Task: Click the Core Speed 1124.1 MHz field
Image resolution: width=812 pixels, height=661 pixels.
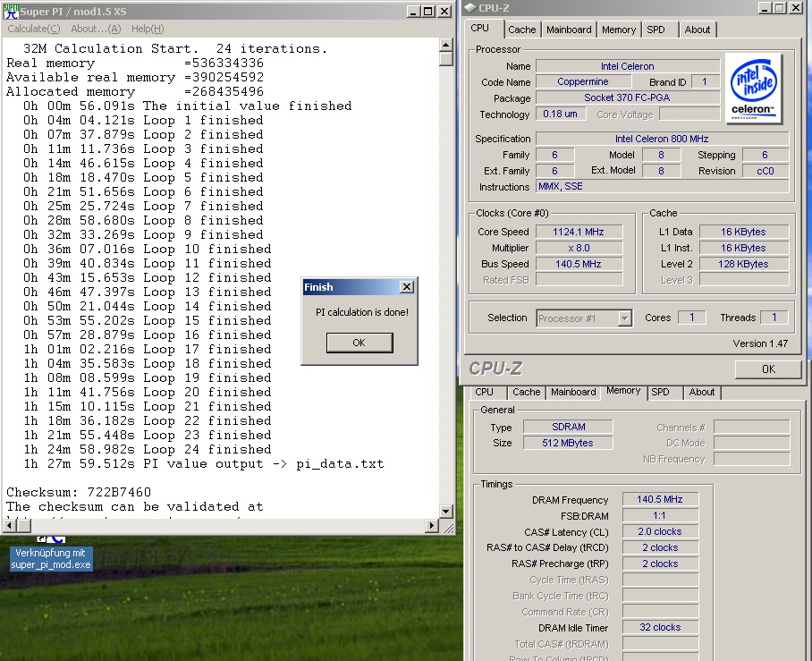Action: 579,232
